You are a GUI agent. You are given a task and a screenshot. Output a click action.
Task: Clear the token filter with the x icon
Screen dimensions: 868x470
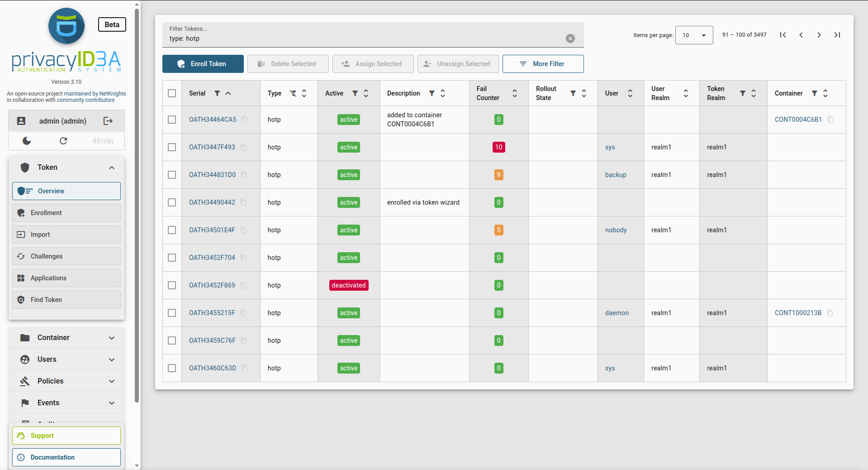coord(570,38)
